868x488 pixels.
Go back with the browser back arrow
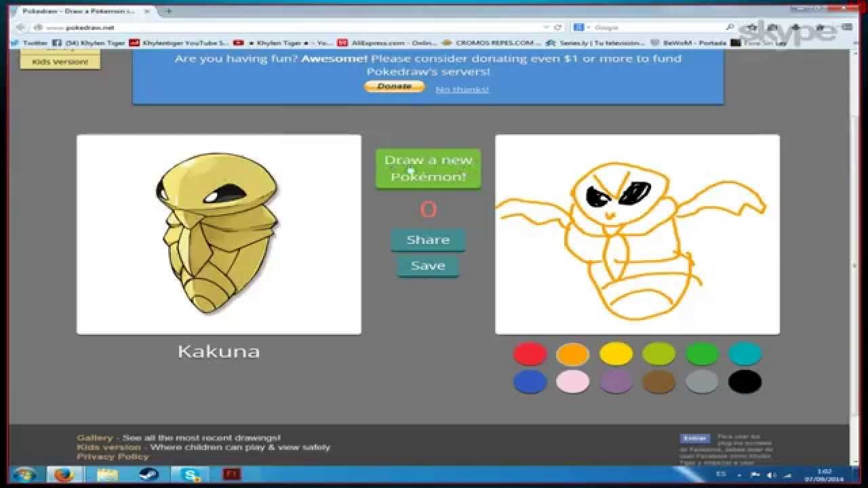tap(20, 27)
